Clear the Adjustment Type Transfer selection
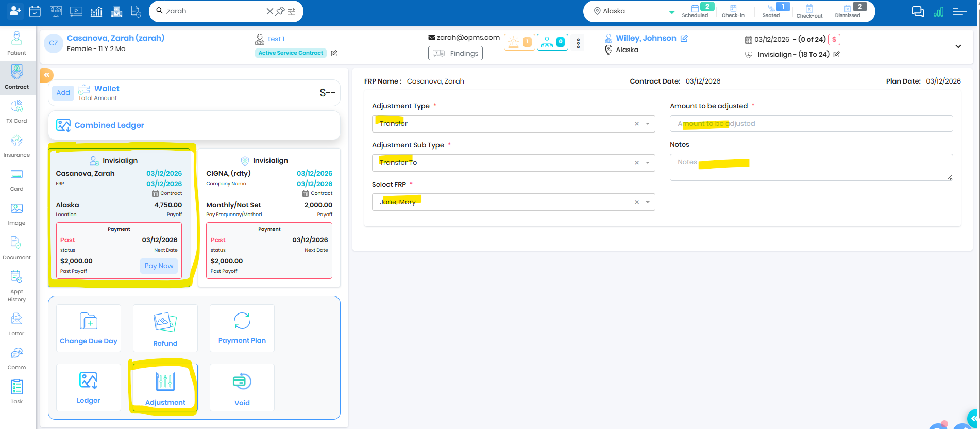Viewport: 980px width, 429px height. (637, 124)
